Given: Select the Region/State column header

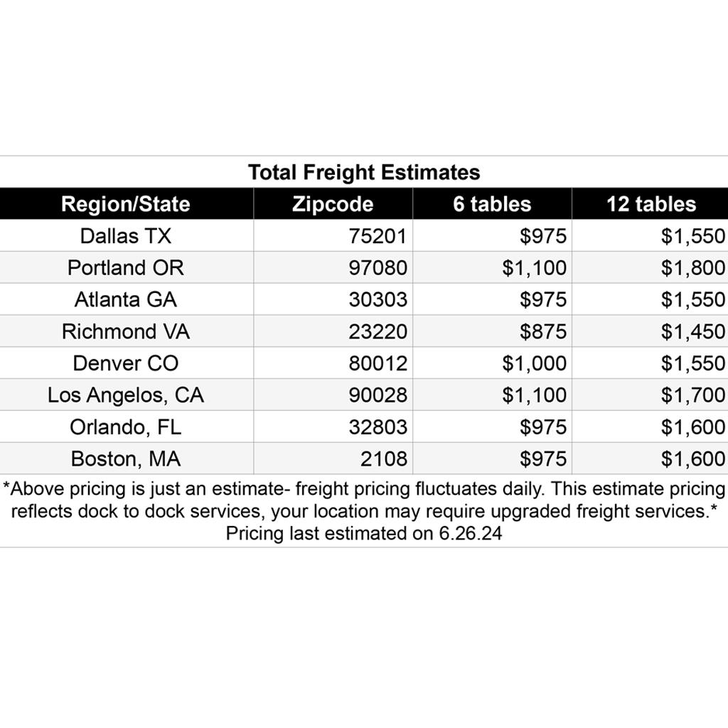Looking at the screenshot, I should point(126,204).
